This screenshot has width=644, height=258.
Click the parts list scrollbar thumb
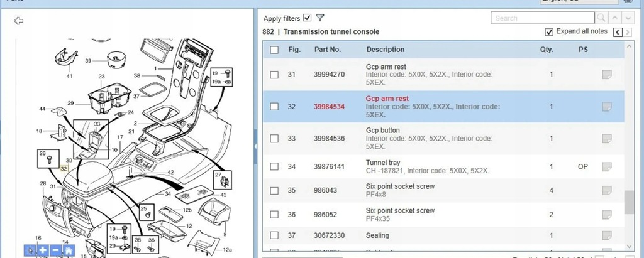click(629, 203)
